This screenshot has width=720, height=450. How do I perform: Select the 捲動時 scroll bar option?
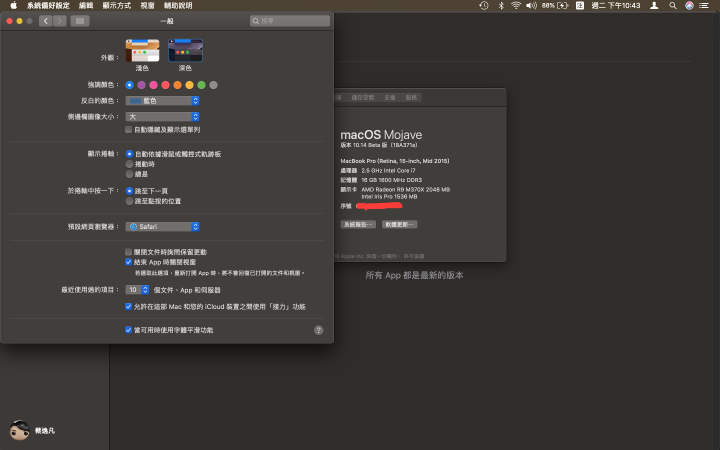[129, 164]
